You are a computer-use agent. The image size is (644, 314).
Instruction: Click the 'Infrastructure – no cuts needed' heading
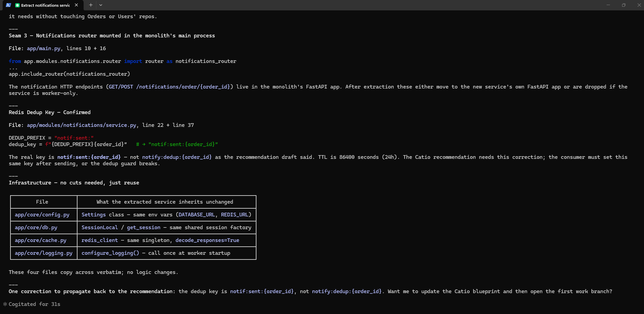[x=74, y=183]
